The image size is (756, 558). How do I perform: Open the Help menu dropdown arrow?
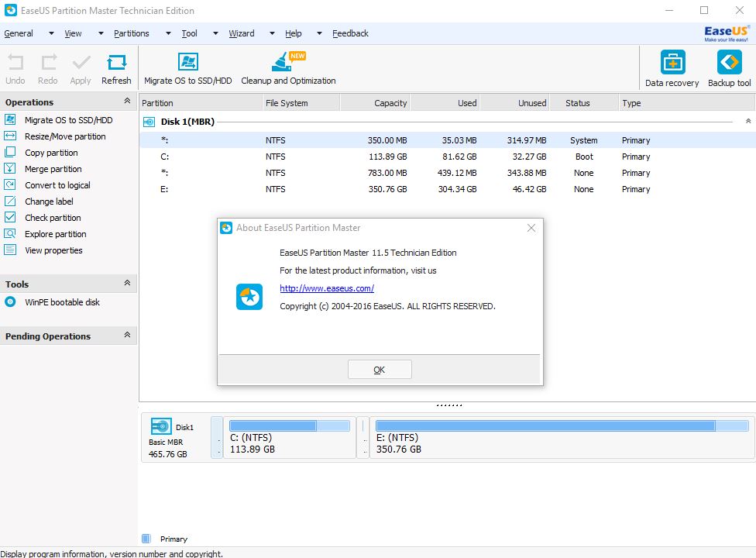(x=319, y=33)
